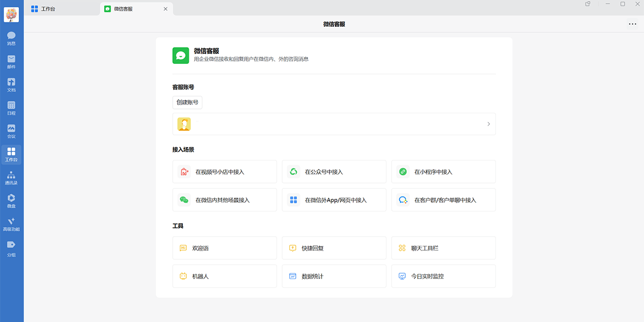The image size is (644, 322).
Task: Select 在公众号中接入 option
Action: click(334, 172)
